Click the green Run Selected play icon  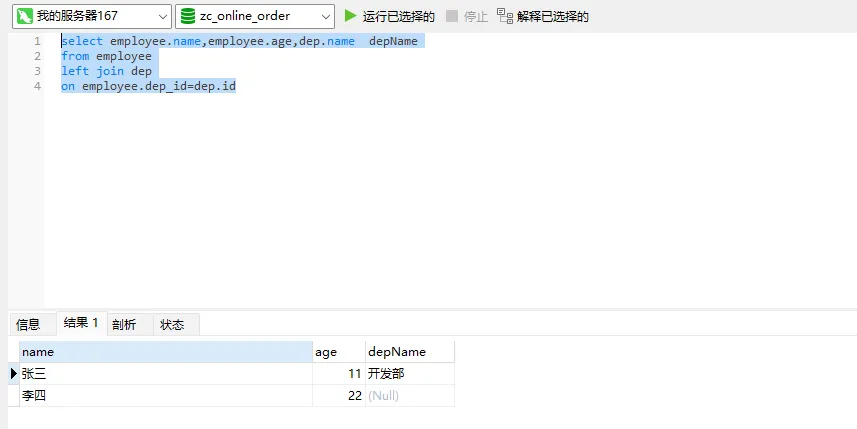point(350,16)
